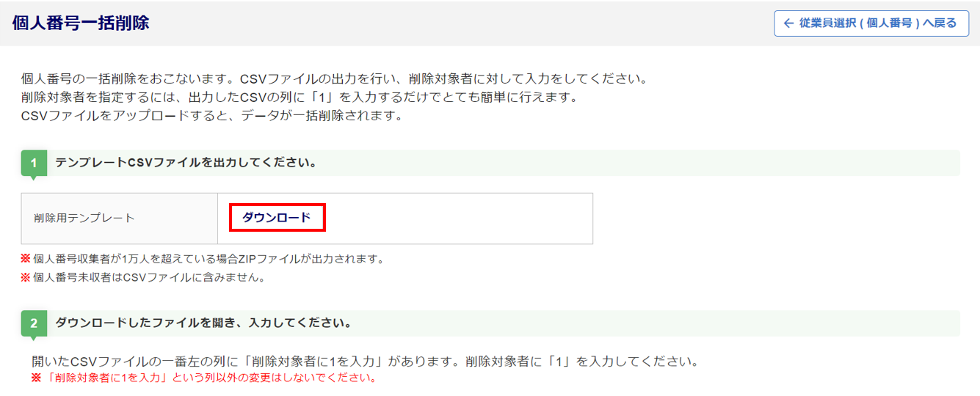The image size is (980, 396).
Task: Click the empty area beside ダウンロード in the table cell
Action: (x=459, y=219)
